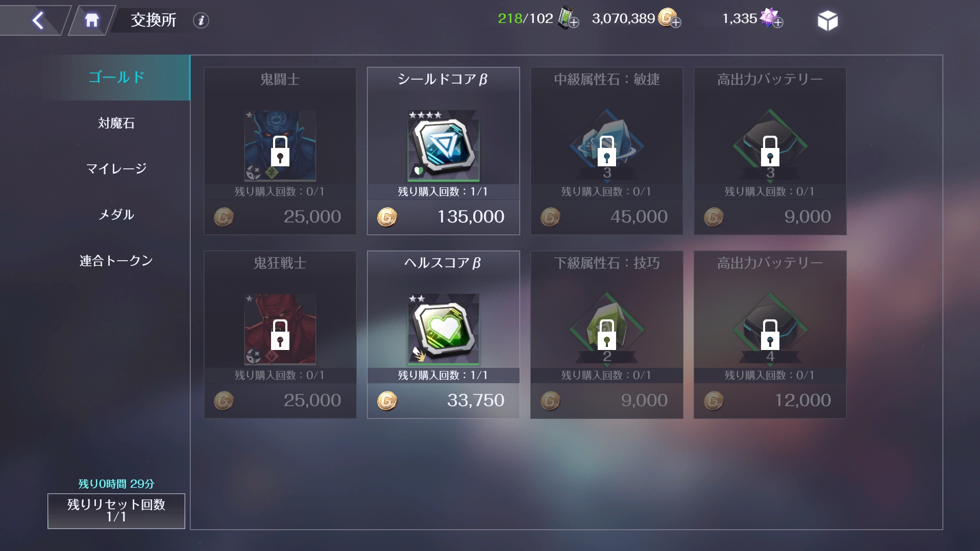Go back using the arrow icon
Viewport: 980px width, 551px height.
(38, 20)
